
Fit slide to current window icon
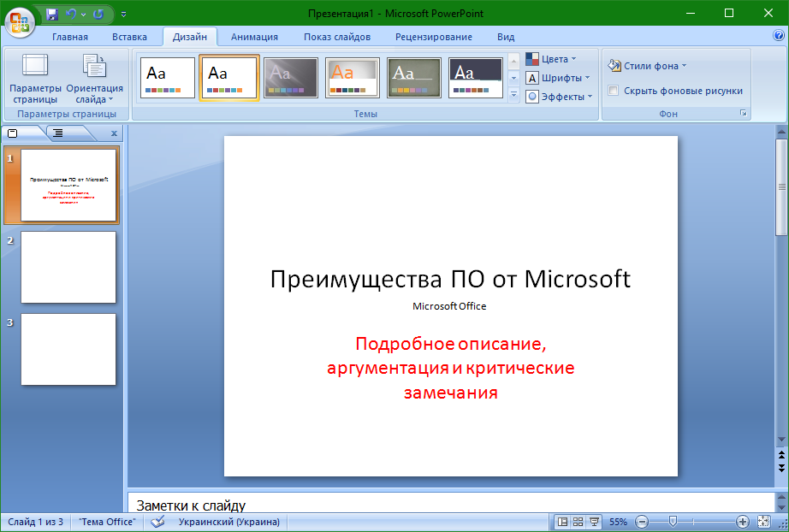point(763,522)
